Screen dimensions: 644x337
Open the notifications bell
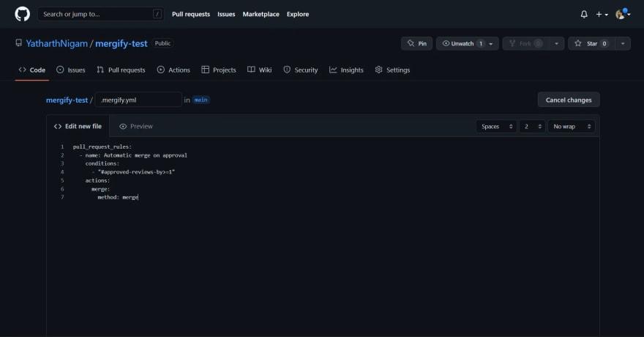tap(584, 15)
